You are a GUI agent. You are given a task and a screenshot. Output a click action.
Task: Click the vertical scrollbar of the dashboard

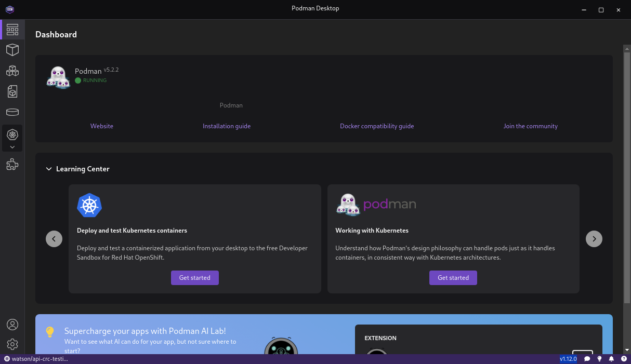[x=627, y=177]
